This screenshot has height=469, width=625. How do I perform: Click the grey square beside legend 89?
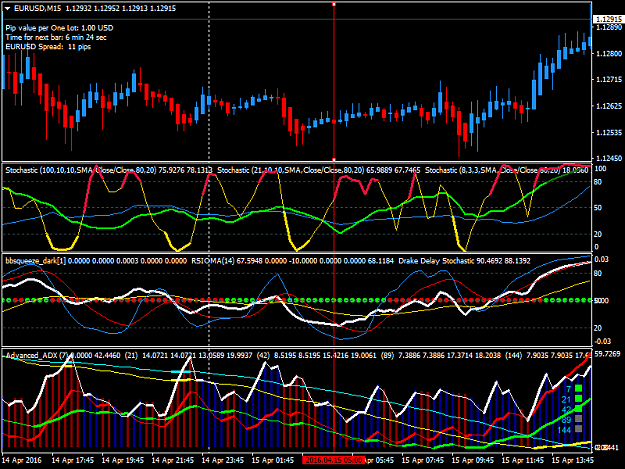tap(578, 419)
